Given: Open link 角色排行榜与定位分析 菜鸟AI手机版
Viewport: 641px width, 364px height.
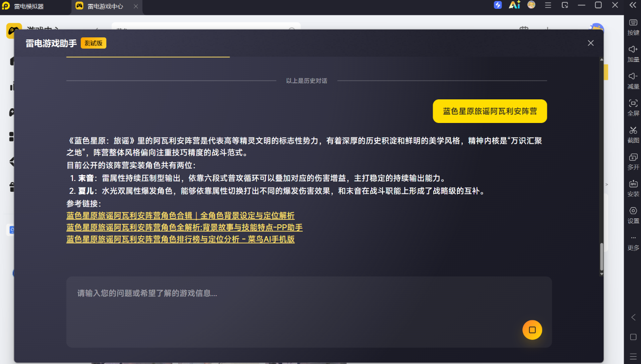Looking at the screenshot, I should 180,239.
